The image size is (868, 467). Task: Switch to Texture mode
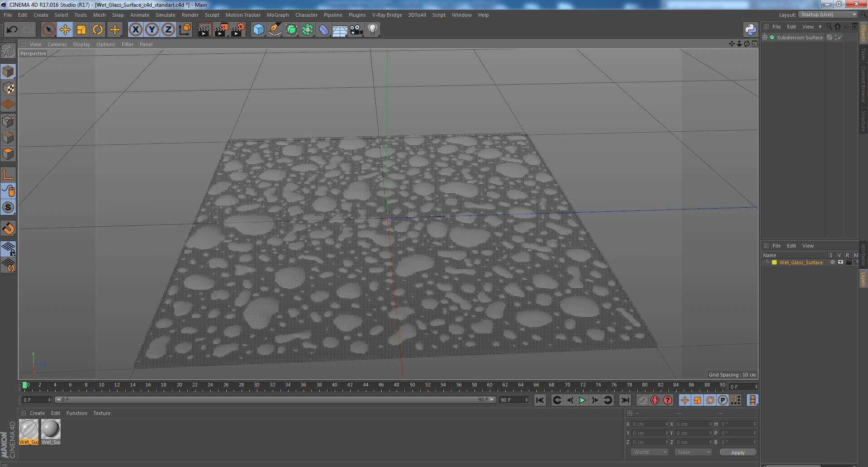point(8,88)
